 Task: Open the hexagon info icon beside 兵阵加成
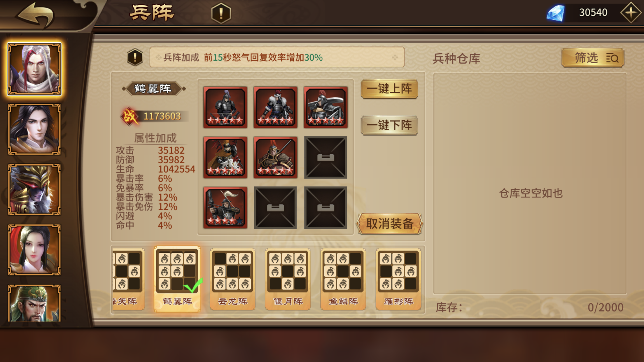(135, 57)
